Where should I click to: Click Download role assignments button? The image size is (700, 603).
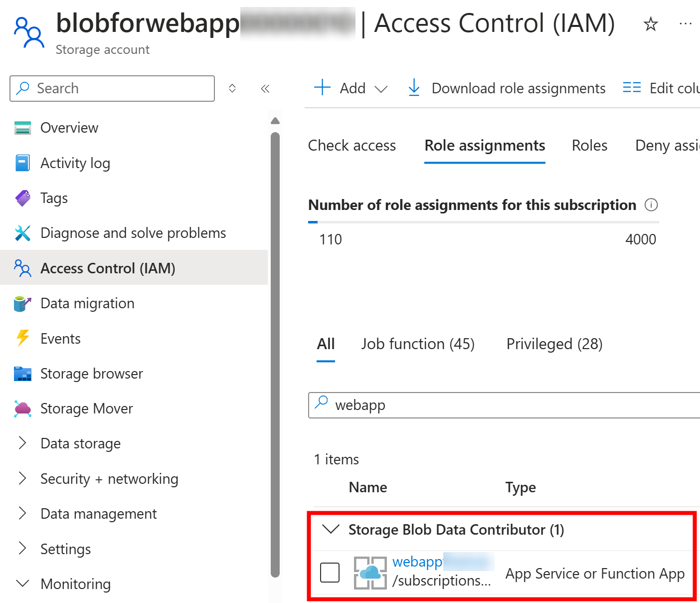click(x=507, y=88)
